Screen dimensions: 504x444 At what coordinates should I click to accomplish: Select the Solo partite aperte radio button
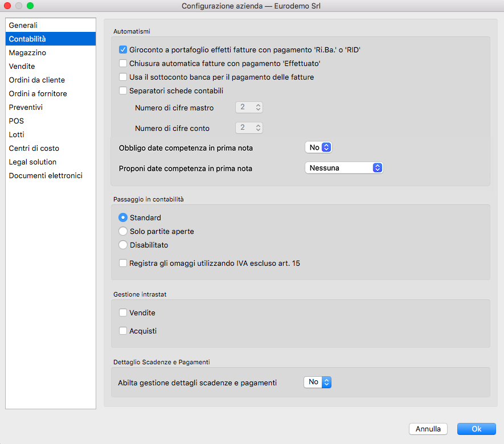point(123,232)
